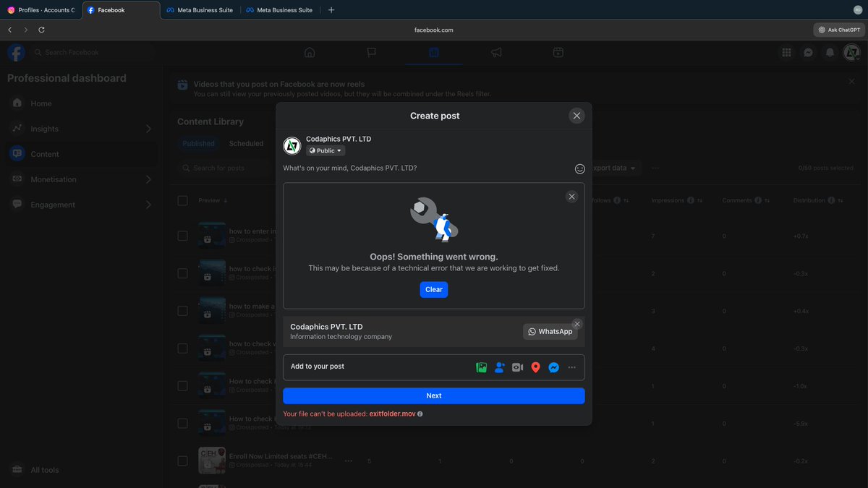Open the account profile avatar menu

click(x=852, y=52)
